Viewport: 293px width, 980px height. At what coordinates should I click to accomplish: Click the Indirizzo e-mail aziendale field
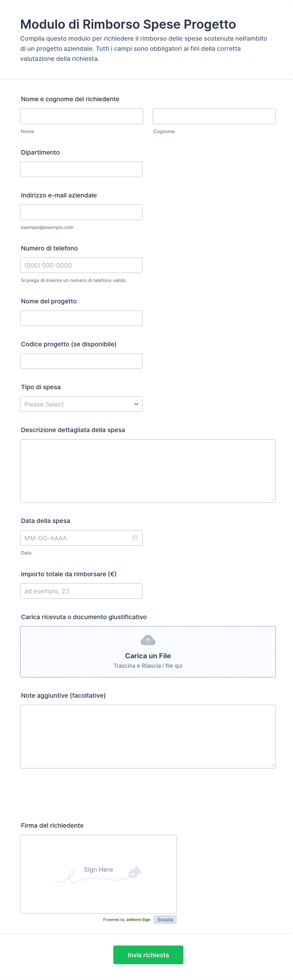[81, 212]
